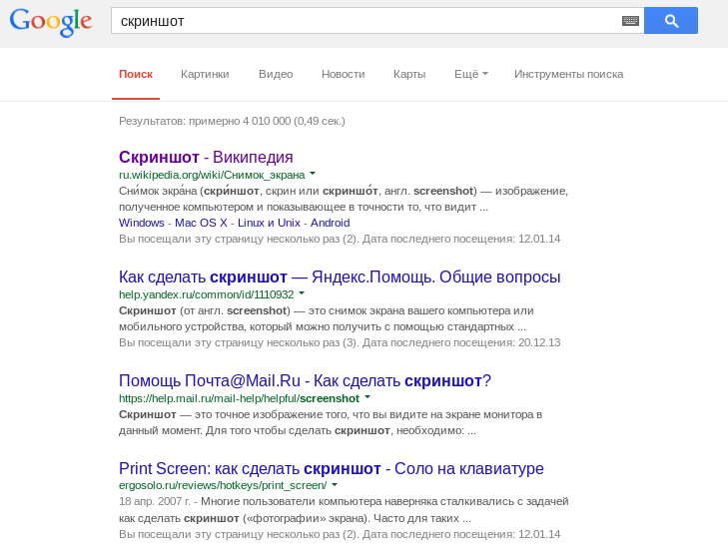Open the Скриншот - Википедия result
Image resolution: width=728 pixels, height=560 pixels.
coord(206,158)
